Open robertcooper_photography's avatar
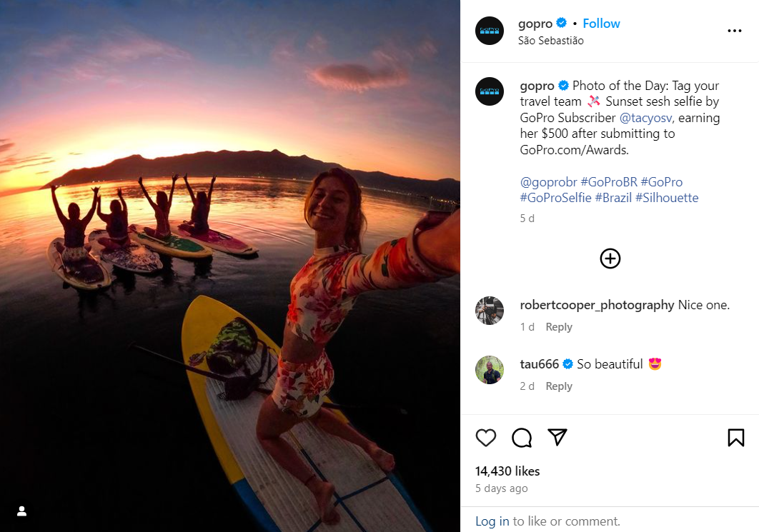The height and width of the screenshot is (532, 759). point(490,311)
